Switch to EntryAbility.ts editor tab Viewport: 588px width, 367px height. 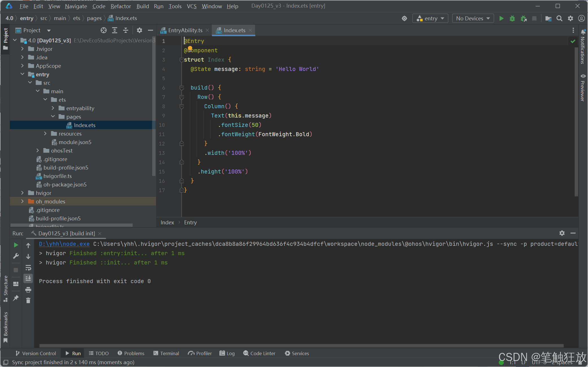coord(185,30)
